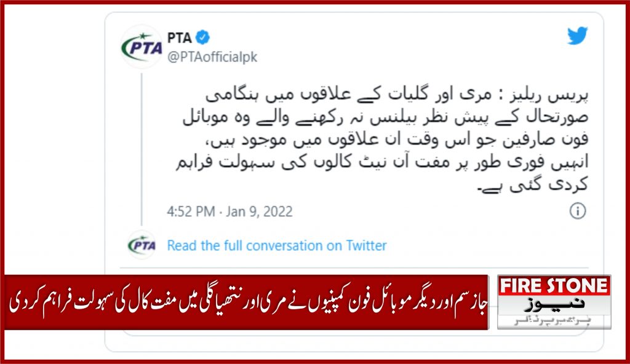This screenshot has height=364, width=630.
Task: Click last tweet line کردی گئی ہے
Action: coord(533,184)
